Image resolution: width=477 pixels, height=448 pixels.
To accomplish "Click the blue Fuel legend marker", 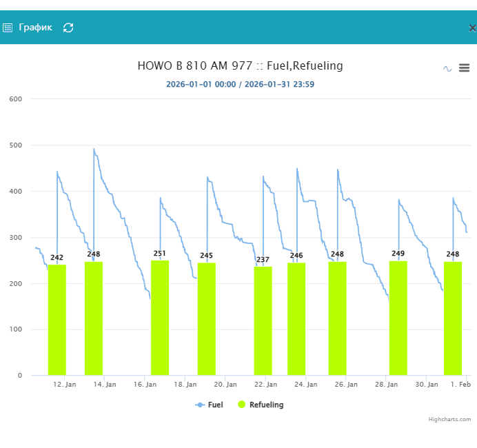I will tap(200, 405).
